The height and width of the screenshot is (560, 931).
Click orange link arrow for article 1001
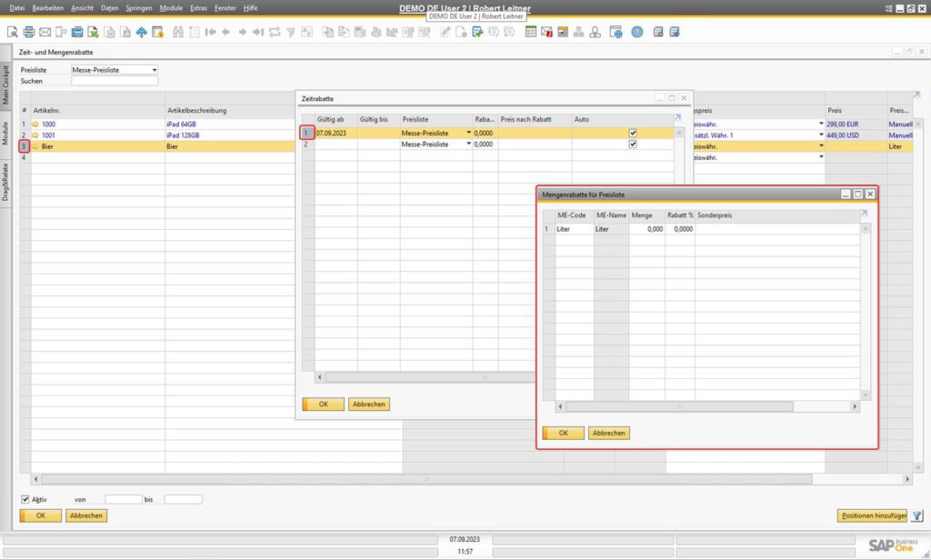pyautogui.click(x=35, y=135)
